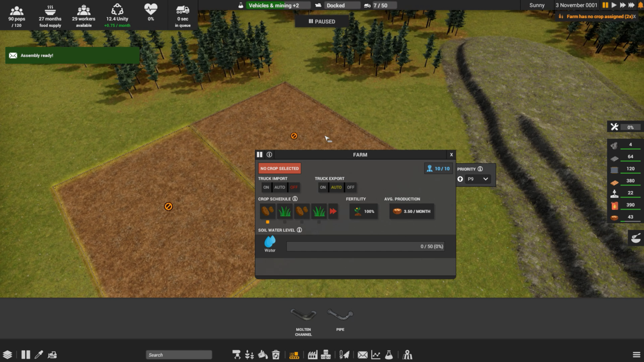644x362 pixels.
Task: Click the maintenance 0% bar
Action: click(x=631, y=127)
